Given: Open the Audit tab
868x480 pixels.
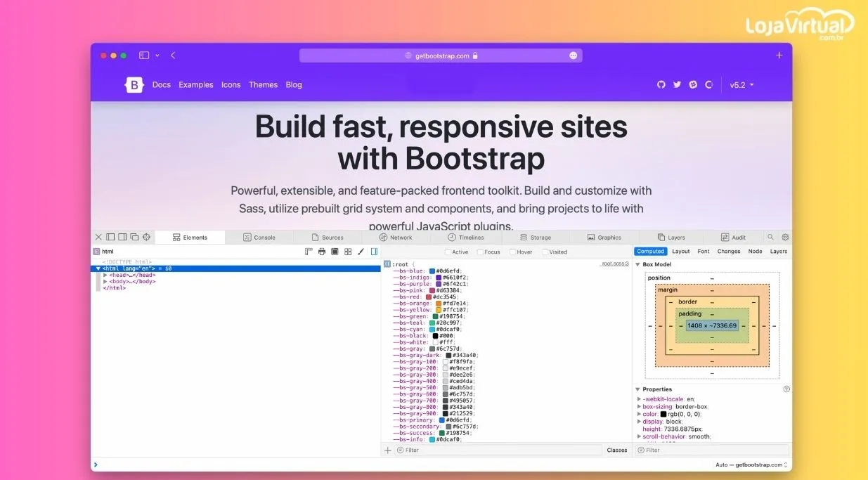Looking at the screenshot, I should 734,238.
